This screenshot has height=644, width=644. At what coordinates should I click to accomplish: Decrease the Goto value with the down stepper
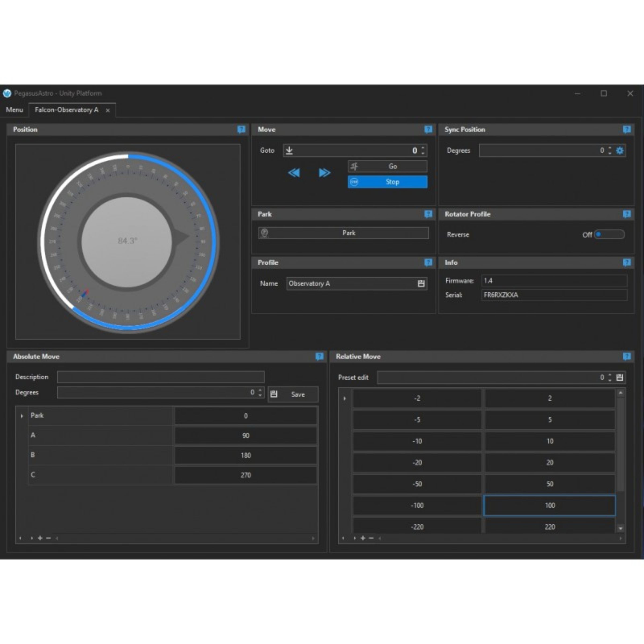(x=423, y=153)
